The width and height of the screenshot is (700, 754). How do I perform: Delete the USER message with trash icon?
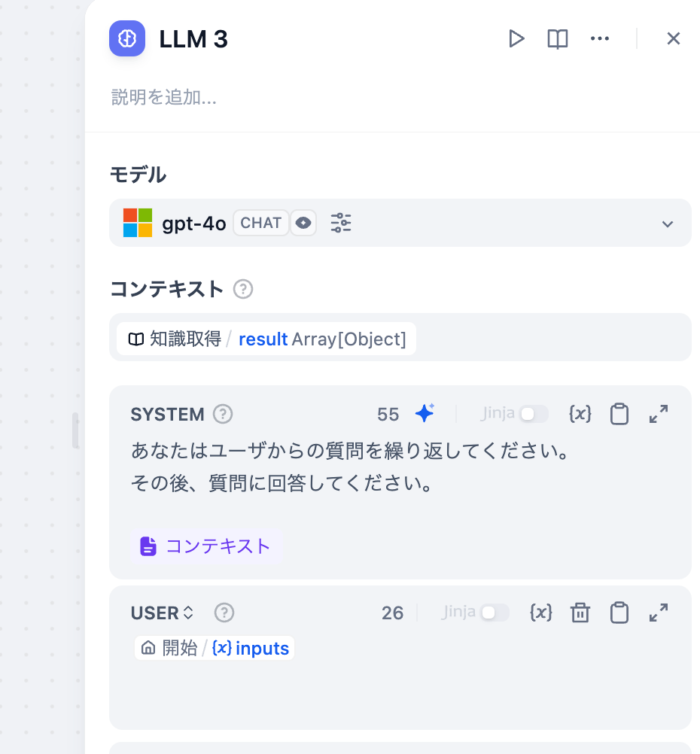(x=580, y=613)
